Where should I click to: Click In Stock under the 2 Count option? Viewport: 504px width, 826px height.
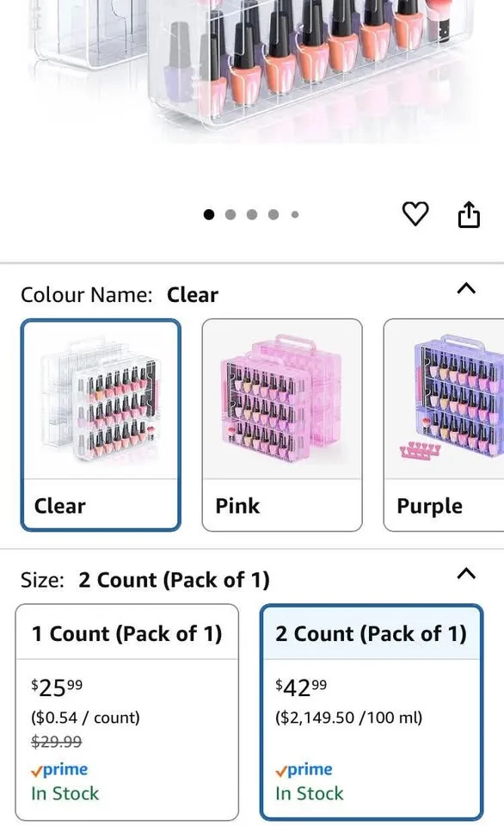pyautogui.click(x=308, y=793)
